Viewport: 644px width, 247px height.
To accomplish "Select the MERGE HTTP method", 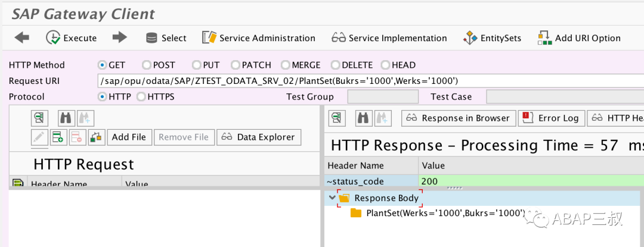I will coord(286,65).
